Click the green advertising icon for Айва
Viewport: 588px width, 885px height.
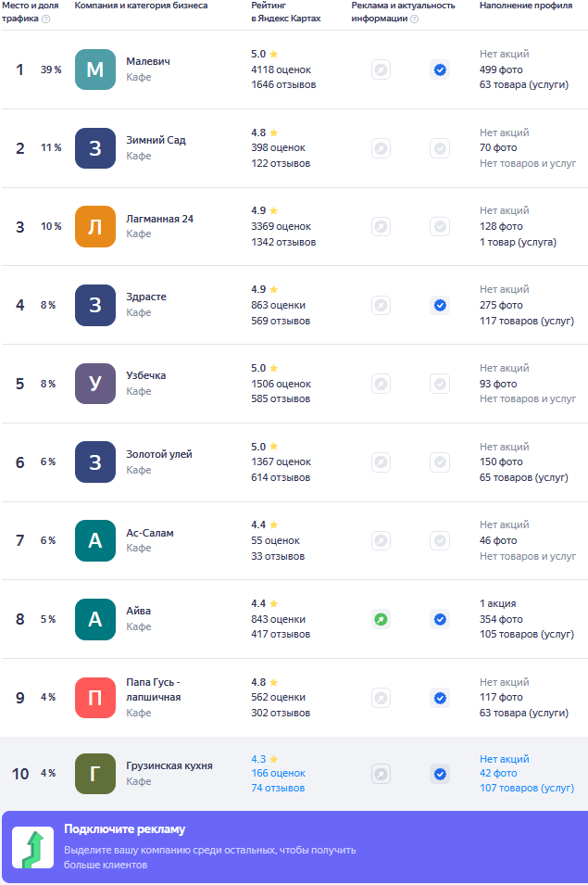381,619
